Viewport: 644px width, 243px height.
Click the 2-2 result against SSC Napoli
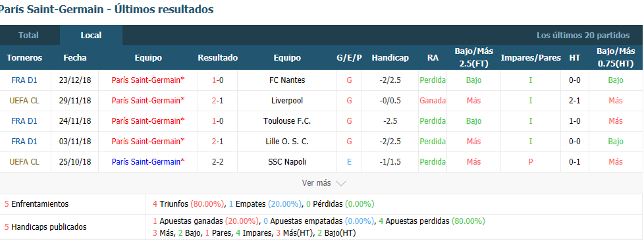[218, 162]
